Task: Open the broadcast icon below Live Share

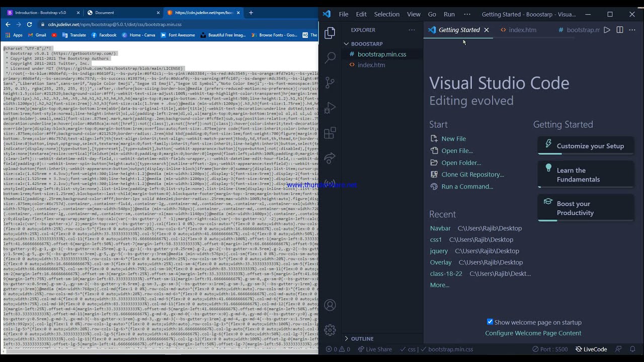Action: pos(330,183)
